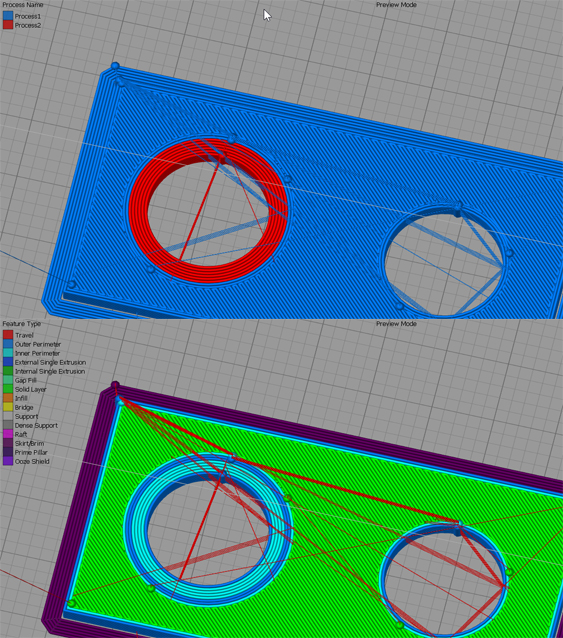Viewport: 563px width, 638px height.
Task: Click the red Process2 color swatch
Action: tap(8, 25)
